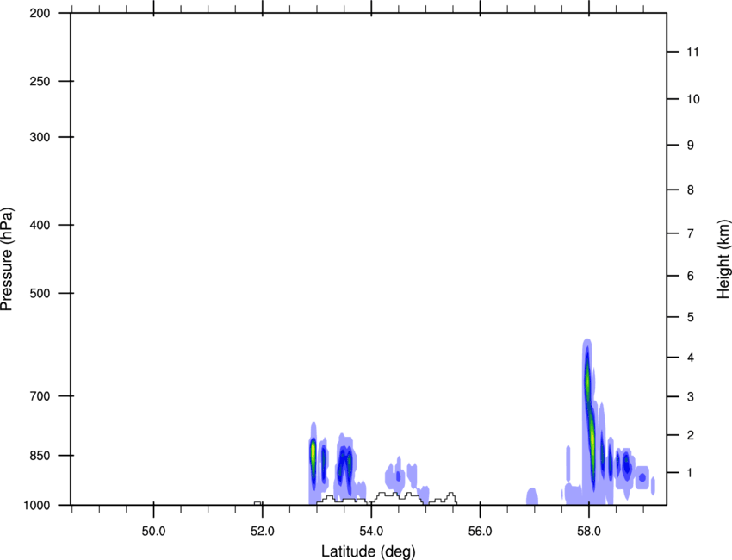Click pressure tick label '500'
Viewport: 732px width, 560px height.
[40, 293]
